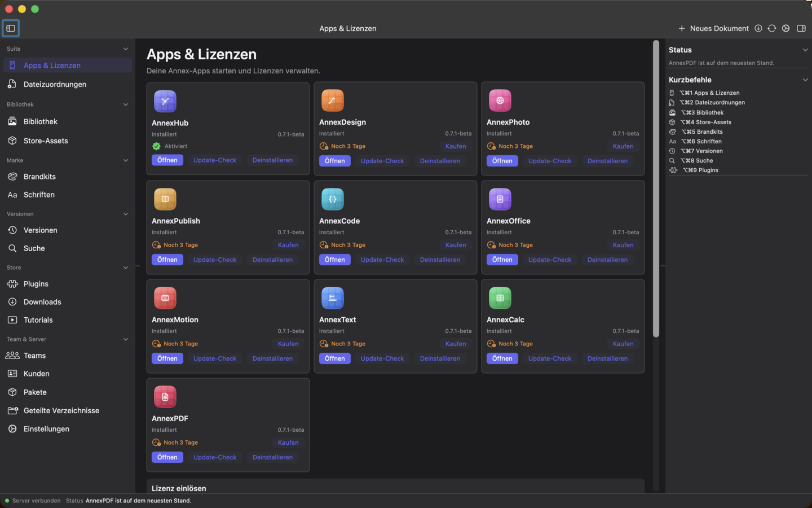Click the Server verbunden status indicator
The width and height of the screenshot is (812, 508).
coord(33,501)
